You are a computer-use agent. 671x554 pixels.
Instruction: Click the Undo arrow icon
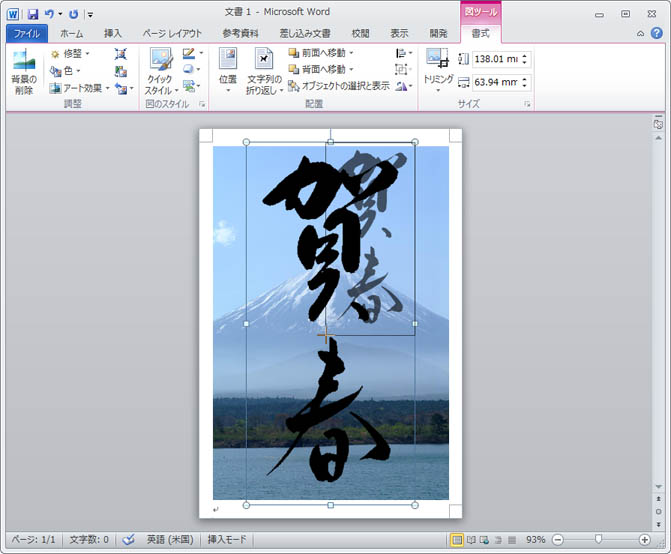tap(49, 14)
